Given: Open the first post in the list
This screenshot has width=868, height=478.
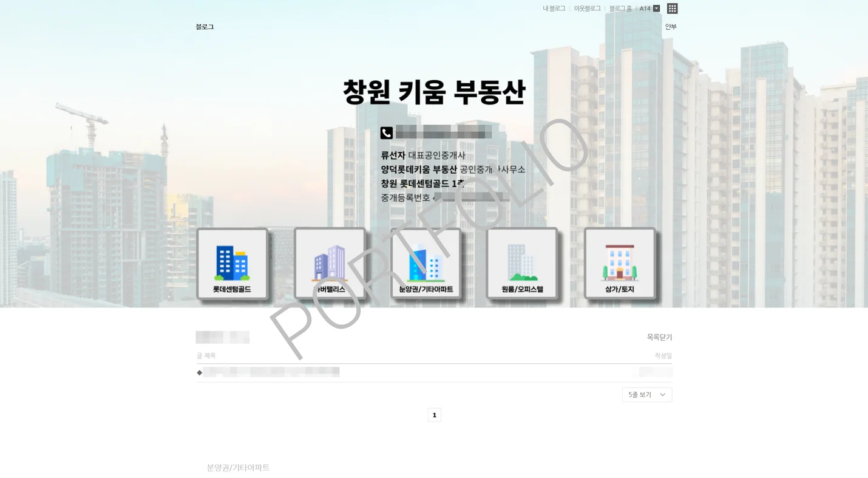Looking at the screenshot, I should (271, 372).
